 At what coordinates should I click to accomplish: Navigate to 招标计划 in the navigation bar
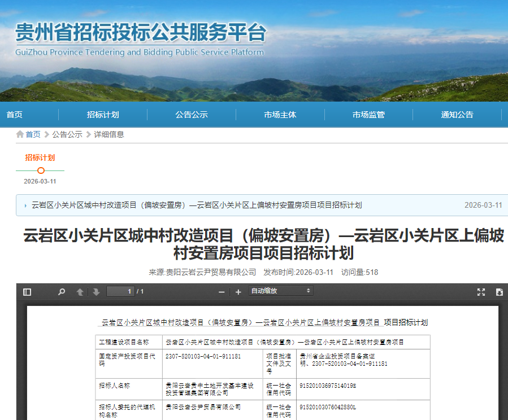(105, 114)
